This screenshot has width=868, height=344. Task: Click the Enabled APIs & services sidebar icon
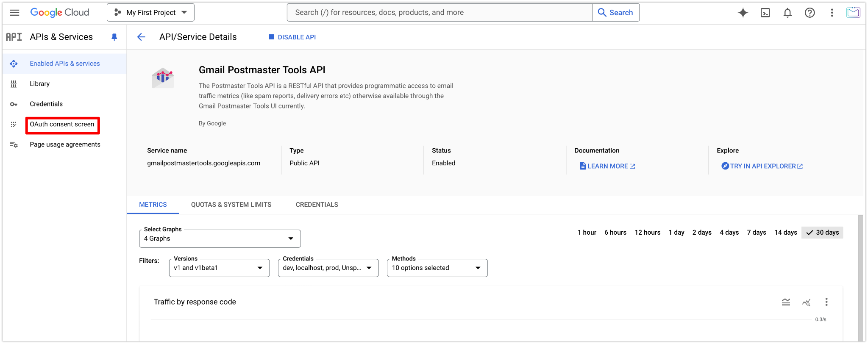pyautogui.click(x=14, y=64)
